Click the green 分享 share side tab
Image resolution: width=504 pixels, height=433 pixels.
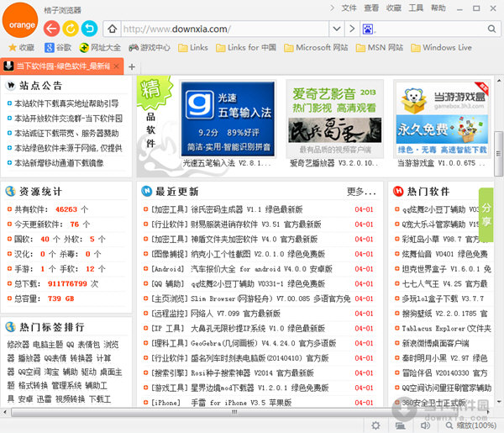click(x=486, y=215)
